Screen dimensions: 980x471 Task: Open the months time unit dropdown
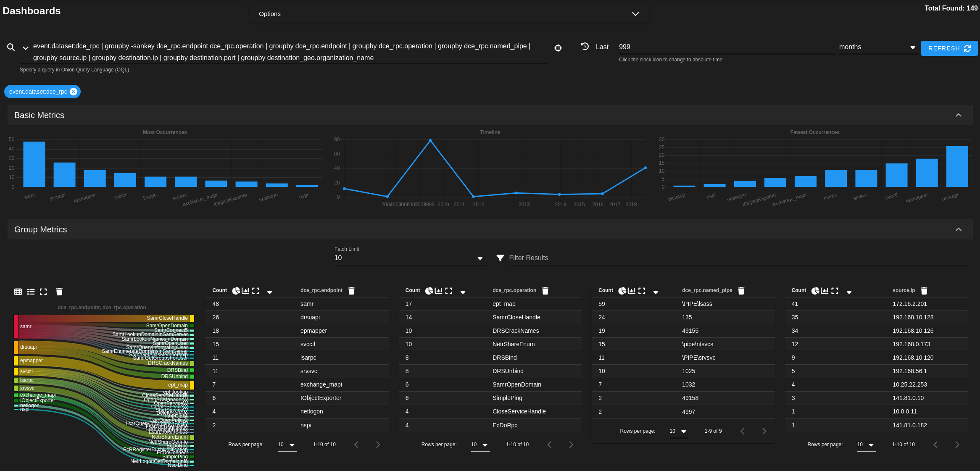tap(913, 47)
